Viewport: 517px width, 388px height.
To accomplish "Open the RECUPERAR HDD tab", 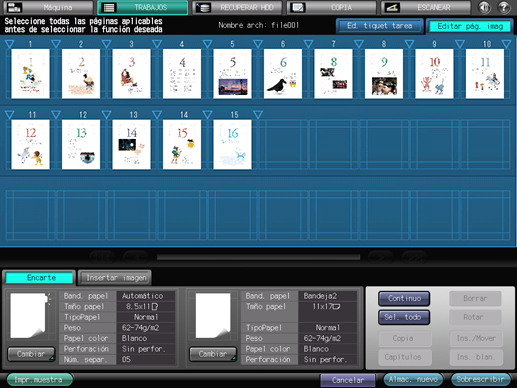I will coord(237,7).
